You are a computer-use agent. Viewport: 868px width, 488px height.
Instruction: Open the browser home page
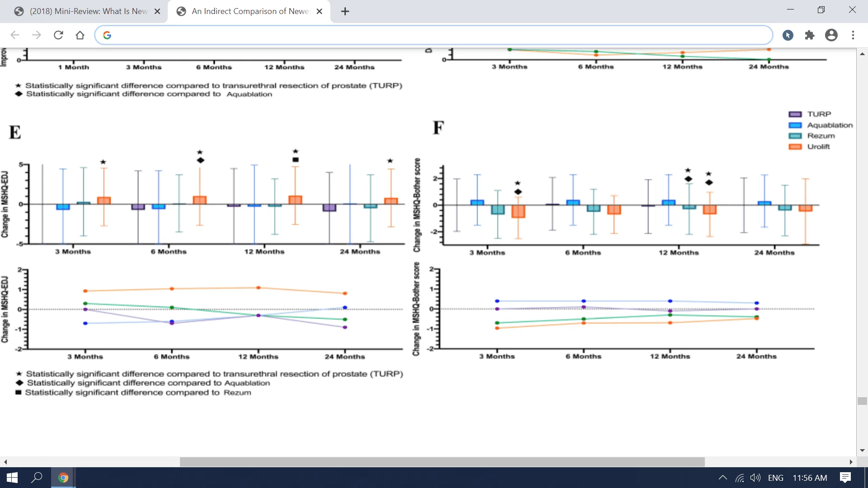point(80,35)
